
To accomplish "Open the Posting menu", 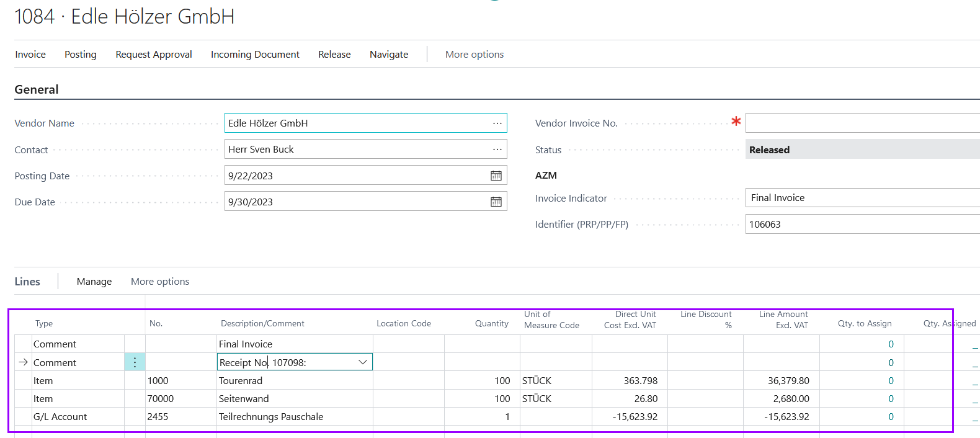I will coord(81,55).
